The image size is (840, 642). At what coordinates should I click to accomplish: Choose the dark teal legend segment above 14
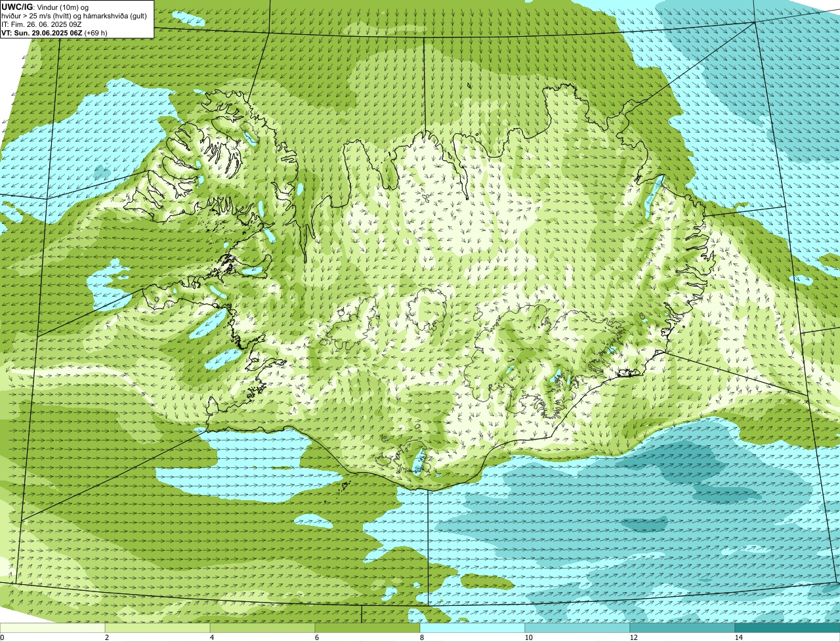pos(787,628)
